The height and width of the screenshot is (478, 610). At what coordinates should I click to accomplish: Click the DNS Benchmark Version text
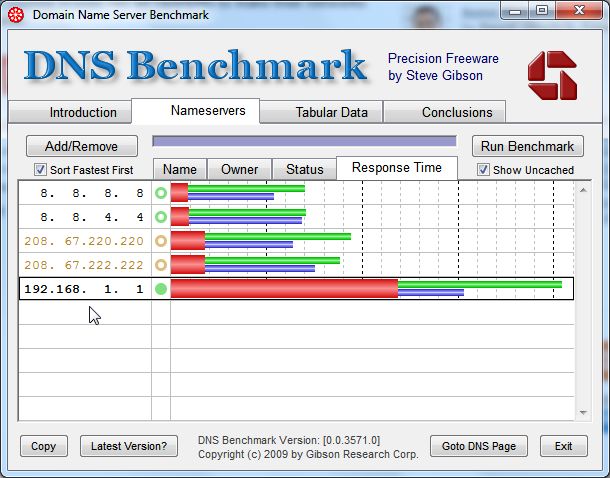point(289,440)
